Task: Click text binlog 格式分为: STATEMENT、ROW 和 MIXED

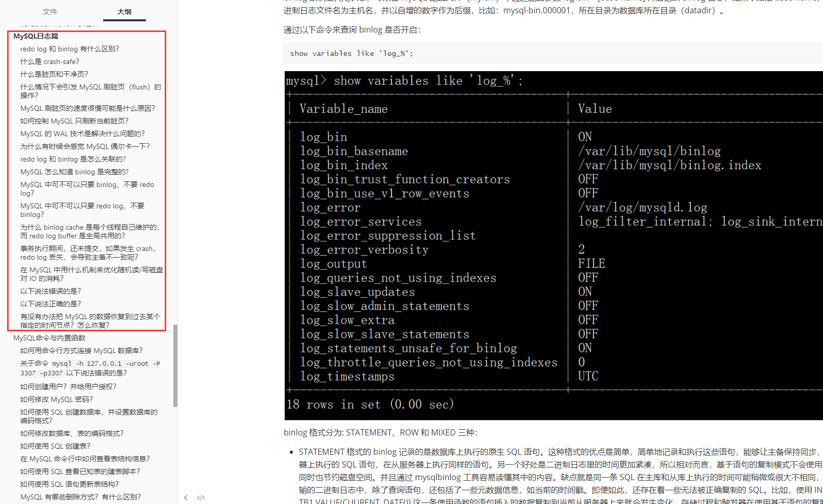Action: (x=380, y=432)
